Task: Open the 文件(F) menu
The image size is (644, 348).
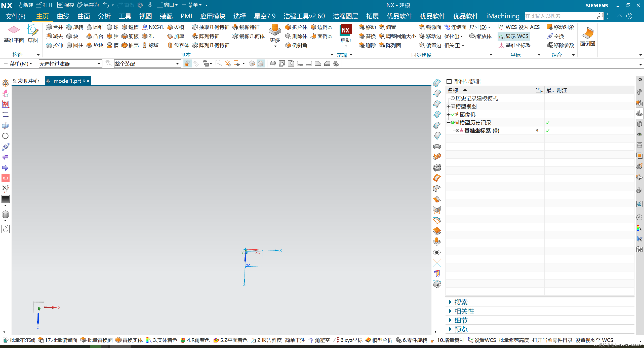Action: coord(15,16)
